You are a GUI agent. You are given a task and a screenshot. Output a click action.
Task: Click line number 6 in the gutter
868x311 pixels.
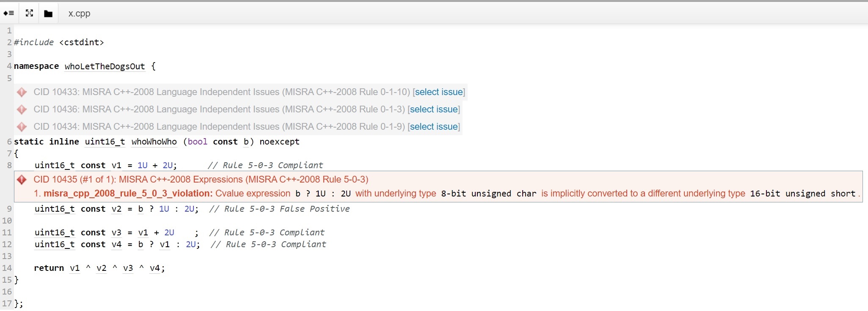(9, 142)
